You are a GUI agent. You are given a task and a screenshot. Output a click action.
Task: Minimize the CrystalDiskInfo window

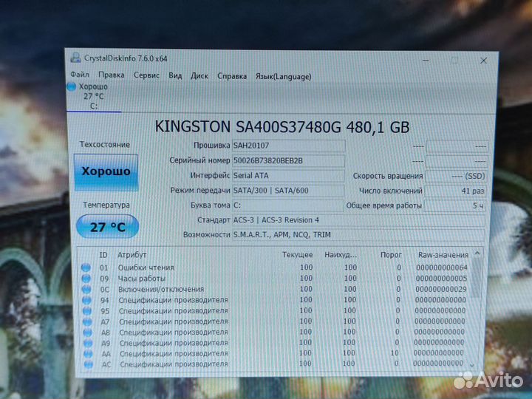(426, 61)
